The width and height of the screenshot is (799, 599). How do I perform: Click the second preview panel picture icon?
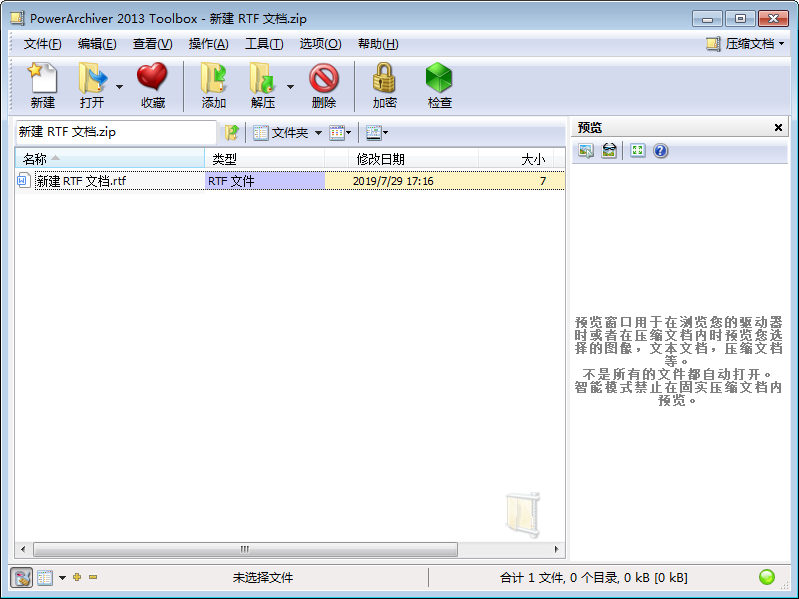pyautogui.click(x=609, y=151)
